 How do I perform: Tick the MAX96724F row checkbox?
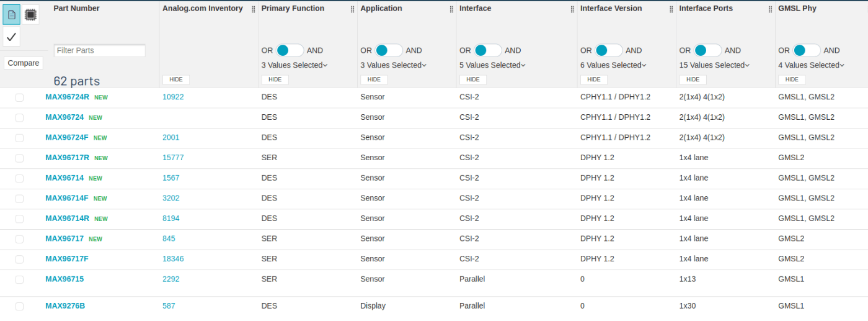19,138
